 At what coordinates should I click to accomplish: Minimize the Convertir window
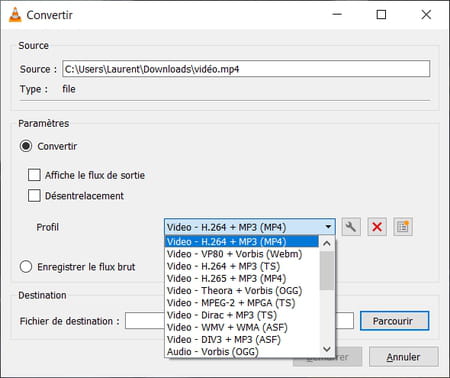click(x=337, y=15)
